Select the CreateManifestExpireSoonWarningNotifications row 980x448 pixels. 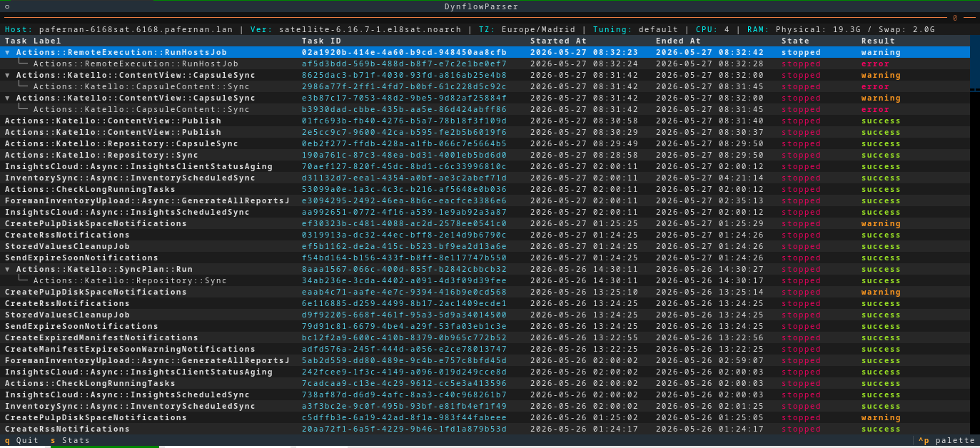coord(485,349)
